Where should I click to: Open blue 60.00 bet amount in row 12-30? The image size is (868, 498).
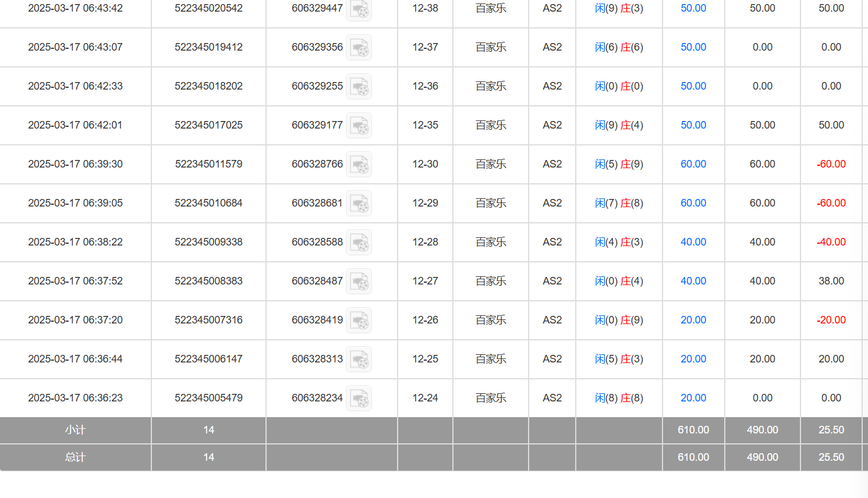click(693, 164)
